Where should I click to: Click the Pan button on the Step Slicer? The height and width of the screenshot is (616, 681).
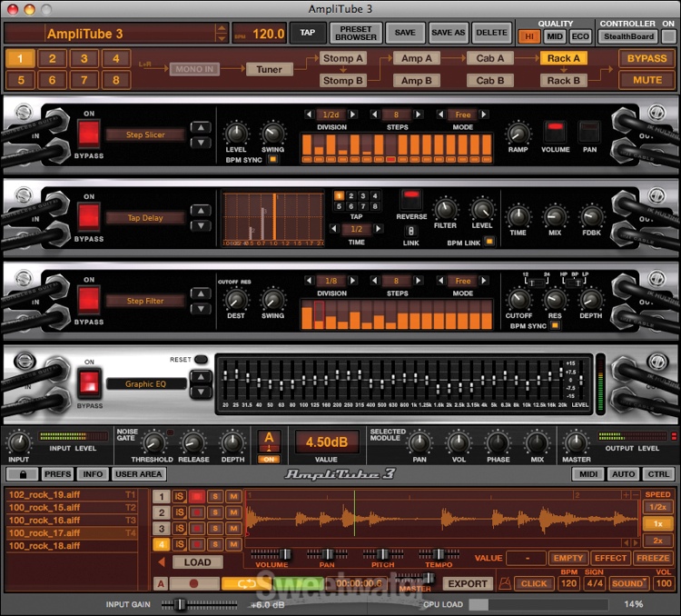pyautogui.click(x=590, y=131)
